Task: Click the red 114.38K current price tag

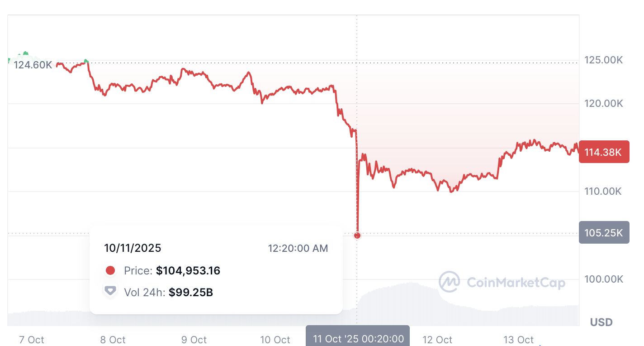Action: [x=604, y=152]
